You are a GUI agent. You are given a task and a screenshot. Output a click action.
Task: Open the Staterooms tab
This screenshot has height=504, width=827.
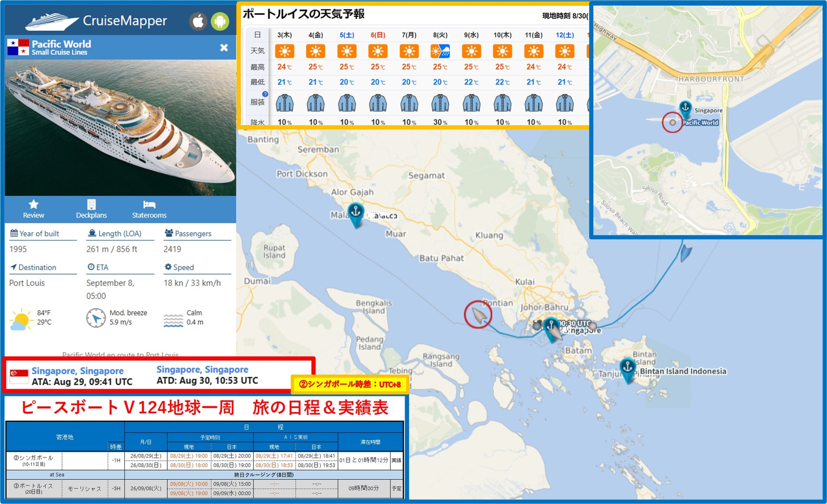149,209
